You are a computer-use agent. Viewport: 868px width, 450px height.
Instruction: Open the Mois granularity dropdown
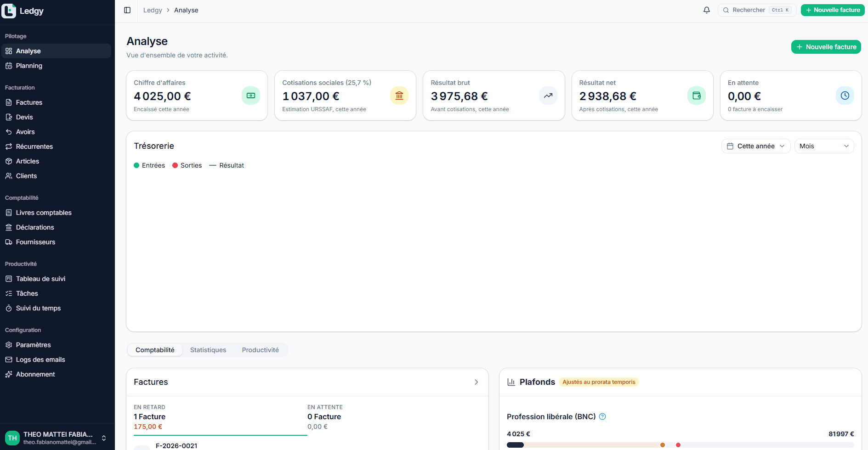[824, 146]
